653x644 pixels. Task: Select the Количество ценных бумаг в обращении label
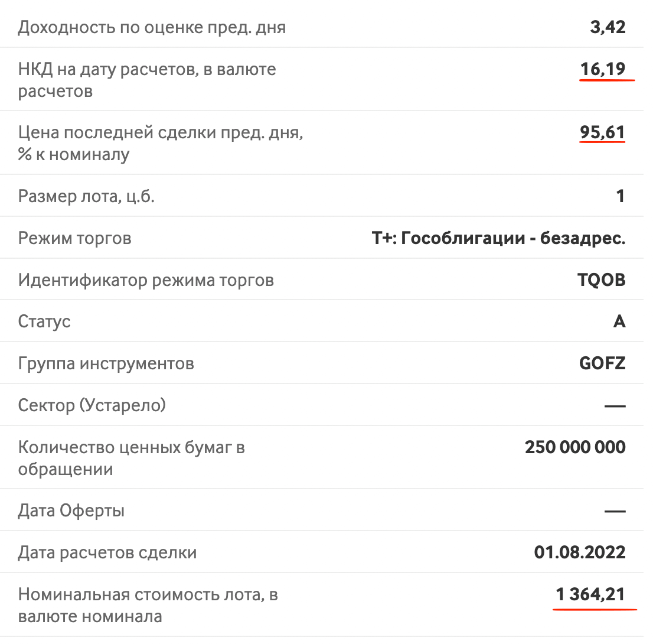click(132, 458)
